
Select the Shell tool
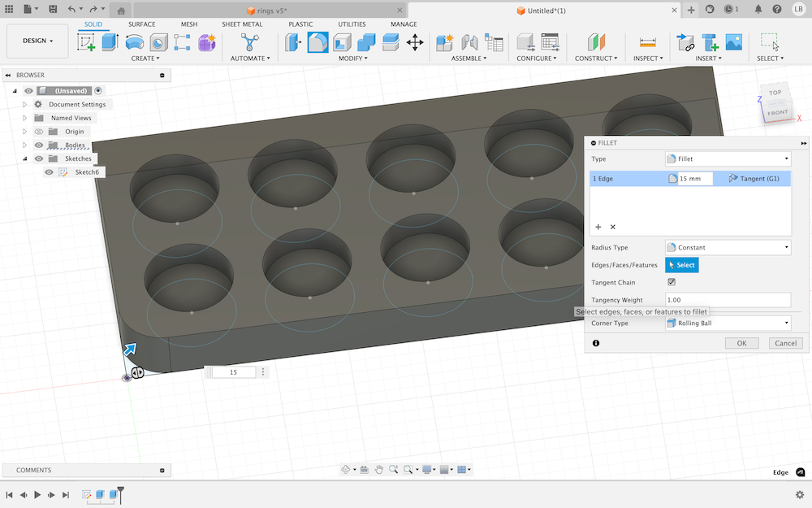pos(343,42)
